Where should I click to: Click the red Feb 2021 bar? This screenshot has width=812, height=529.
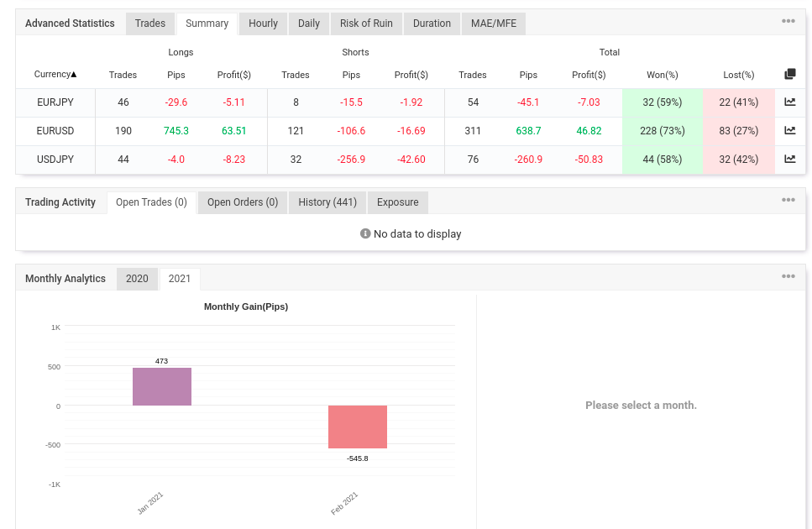point(358,427)
